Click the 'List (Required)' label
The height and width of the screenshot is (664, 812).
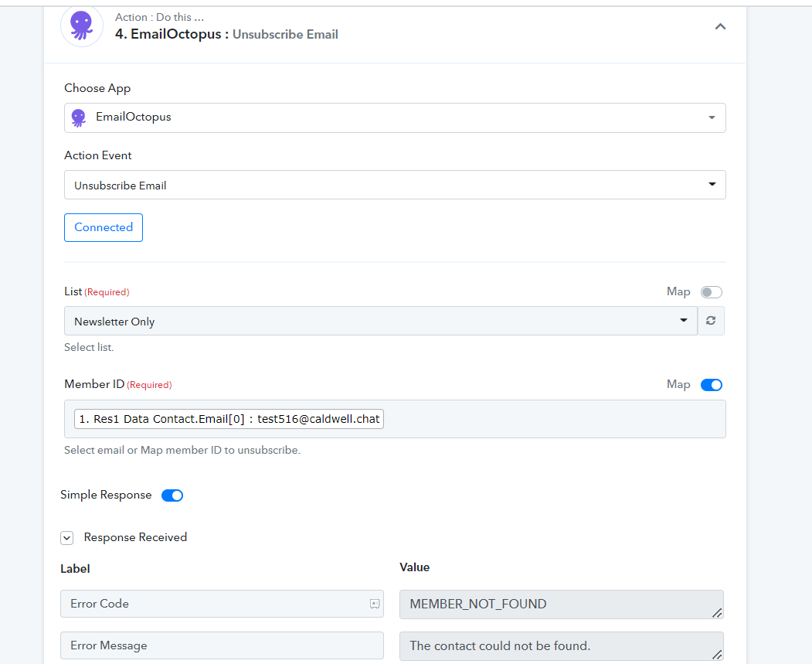point(97,291)
